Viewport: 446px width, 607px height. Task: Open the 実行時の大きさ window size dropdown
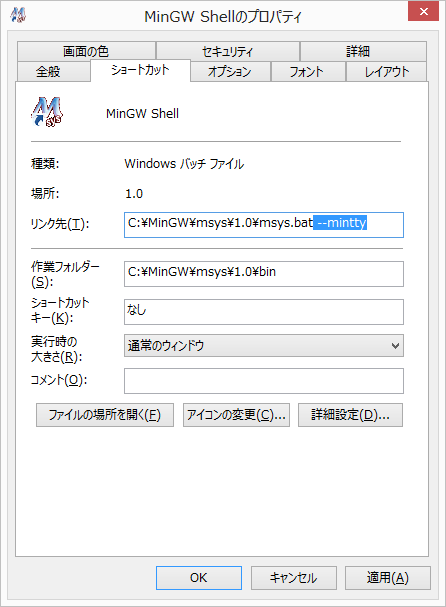point(264,346)
